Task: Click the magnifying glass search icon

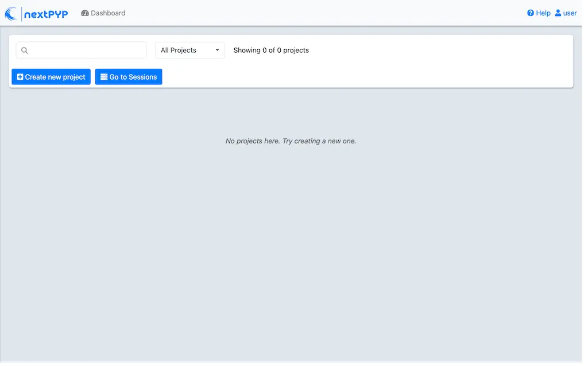Action: tap(25, 50)
